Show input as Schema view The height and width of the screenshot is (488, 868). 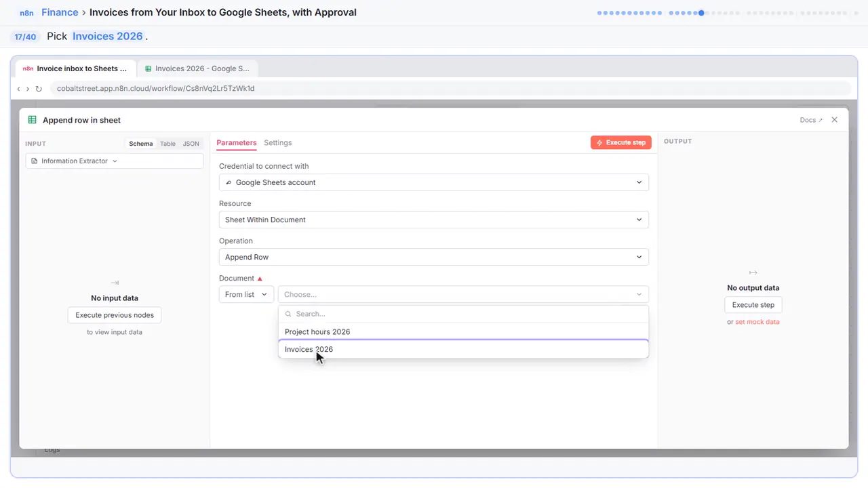tap(141, 144)
